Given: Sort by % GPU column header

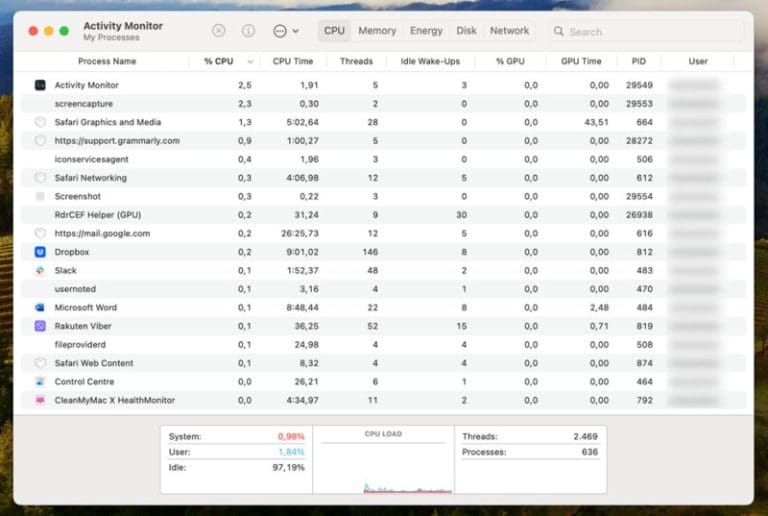Looking at the screenshot, I should 510,61.
